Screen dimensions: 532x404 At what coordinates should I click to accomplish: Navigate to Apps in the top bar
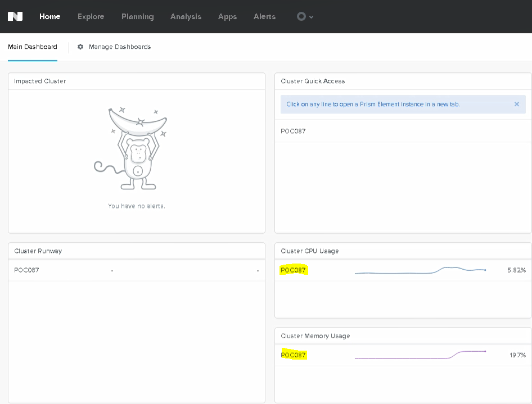[x=227, y=16]
